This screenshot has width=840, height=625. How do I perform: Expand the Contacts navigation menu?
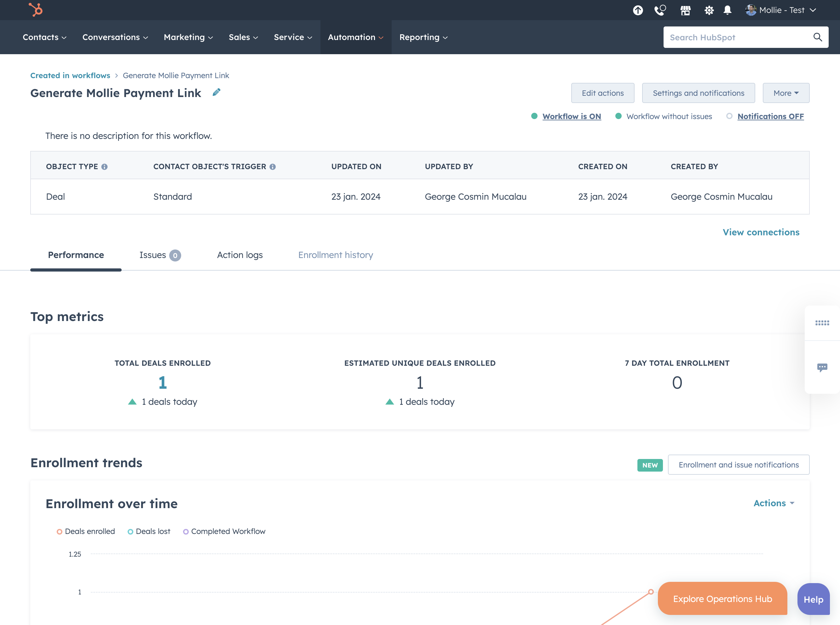45,37
